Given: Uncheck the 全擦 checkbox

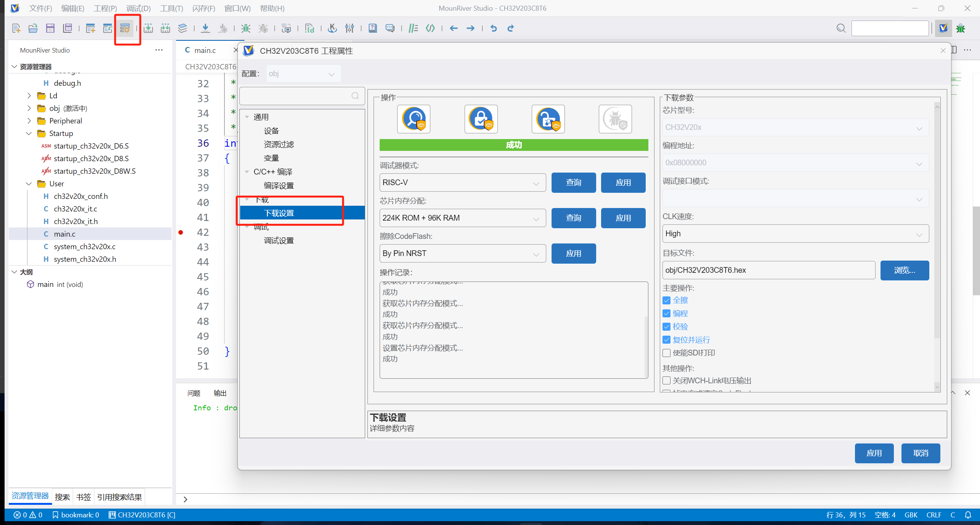Looking at the screenshot, I should coord(667,300).
